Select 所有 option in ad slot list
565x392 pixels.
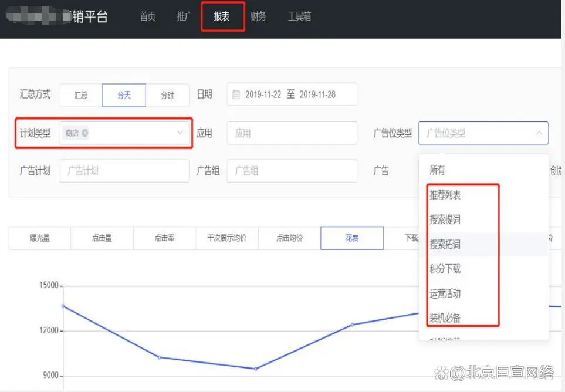437,170
